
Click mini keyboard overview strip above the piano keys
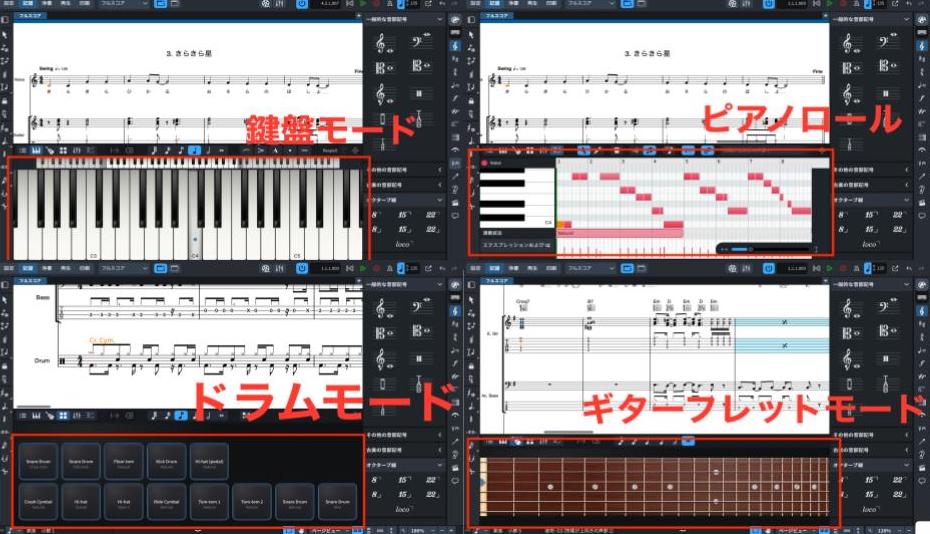(x=189, y=163)
